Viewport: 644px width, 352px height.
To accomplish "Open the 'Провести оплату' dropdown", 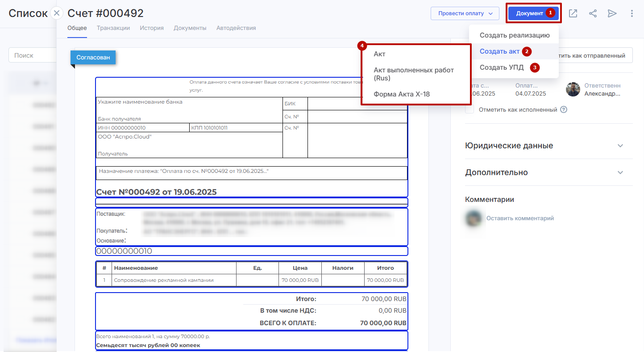I will pos(465,13).
